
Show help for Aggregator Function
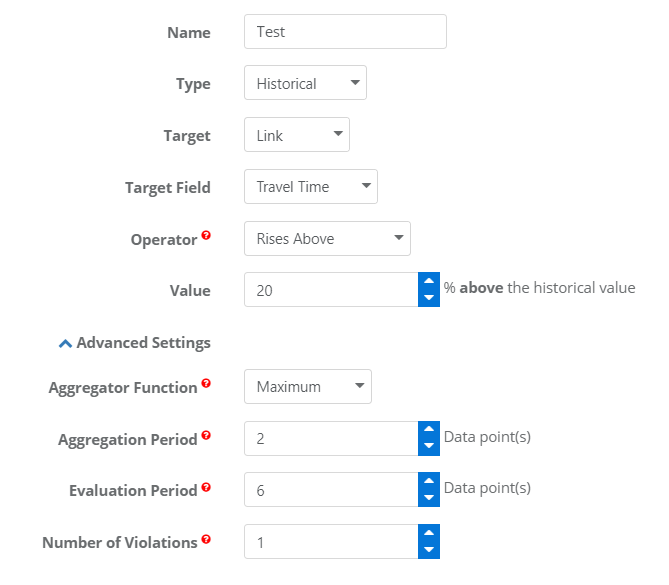pos(206,383)
